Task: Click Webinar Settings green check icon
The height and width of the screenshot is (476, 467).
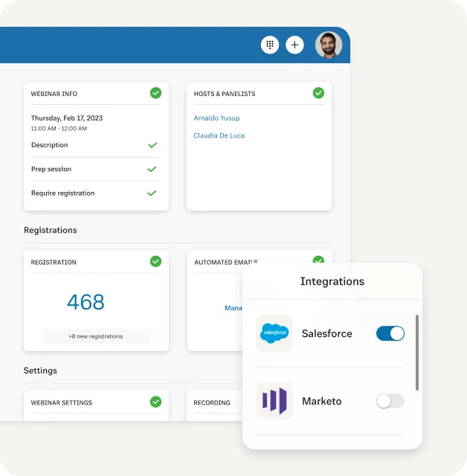Action: (x=155, y=402)
